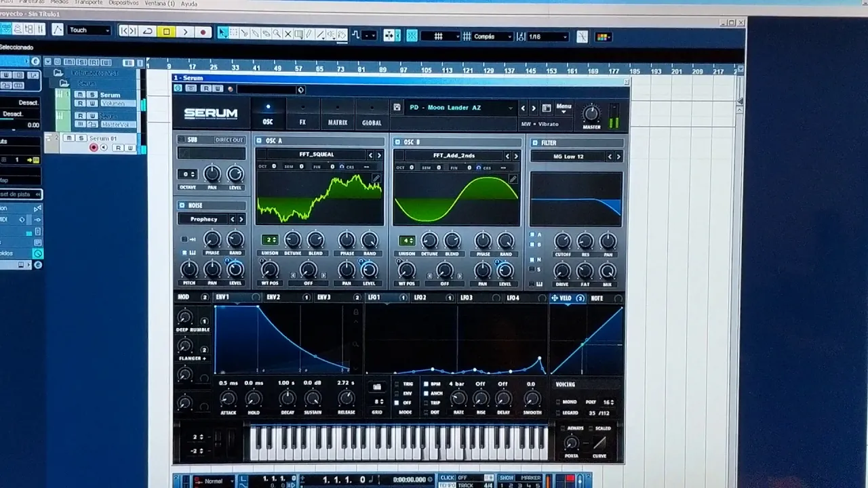The height and width of the screenshot is (488, 868).
Task: Click the MG Low 12 filter type name
Action: pos(568,157)
